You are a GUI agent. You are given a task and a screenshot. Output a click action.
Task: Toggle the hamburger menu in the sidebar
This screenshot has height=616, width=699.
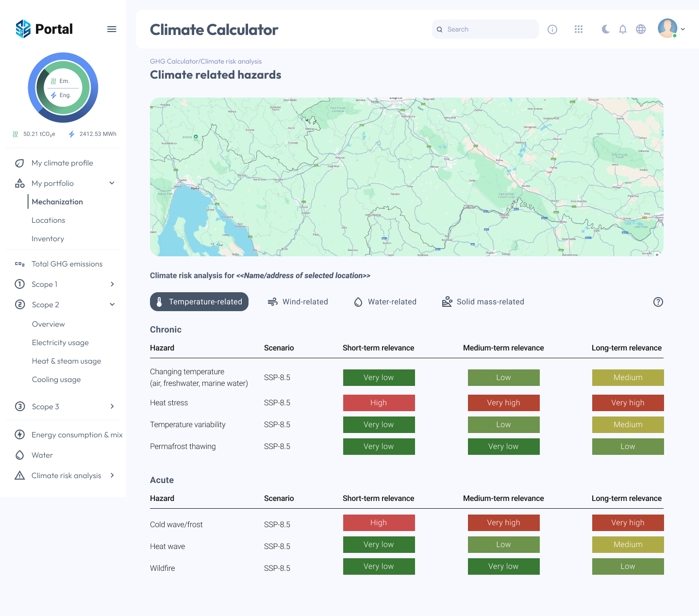point(112,29)
